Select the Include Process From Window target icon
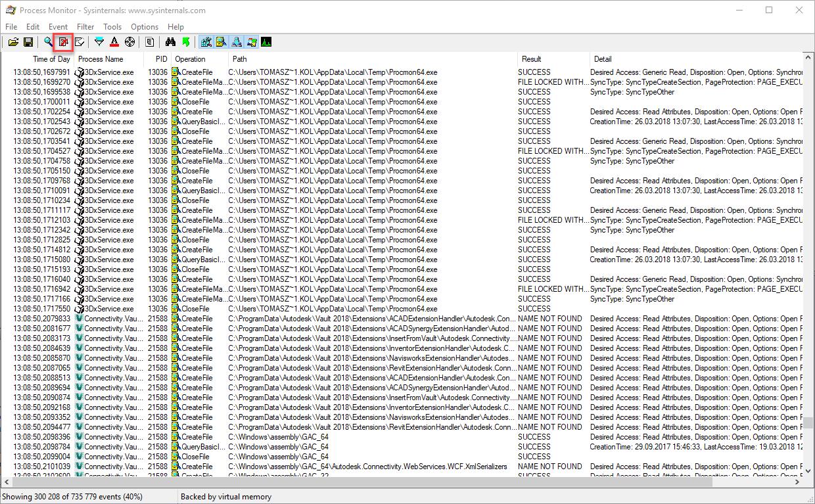Viewport: 815px width, 504px height. [129, 42]
